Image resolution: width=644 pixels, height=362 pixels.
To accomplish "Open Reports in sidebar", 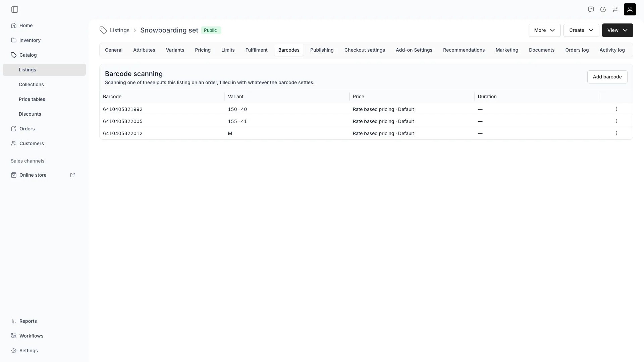I will click(x=44, y=321).
